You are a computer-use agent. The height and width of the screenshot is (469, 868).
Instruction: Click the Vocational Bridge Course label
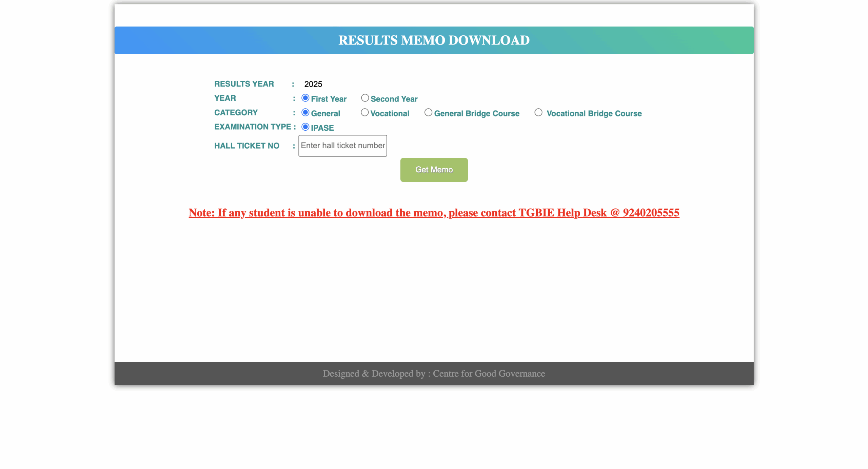tap(594, 113)
